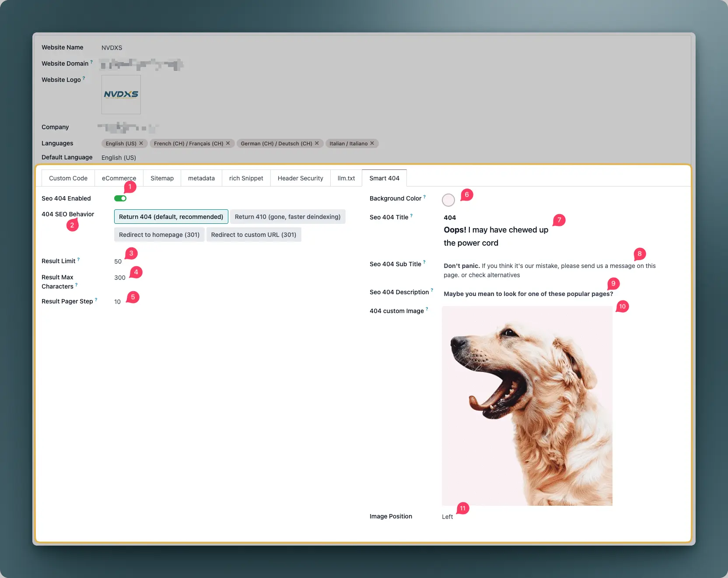728x578 pixels.
Task: Open the Image Position dropdown
Action: point(447,517)
